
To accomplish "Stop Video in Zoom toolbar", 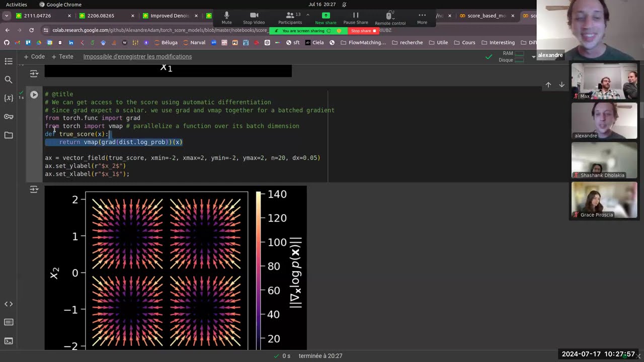I will click(254, 18).
